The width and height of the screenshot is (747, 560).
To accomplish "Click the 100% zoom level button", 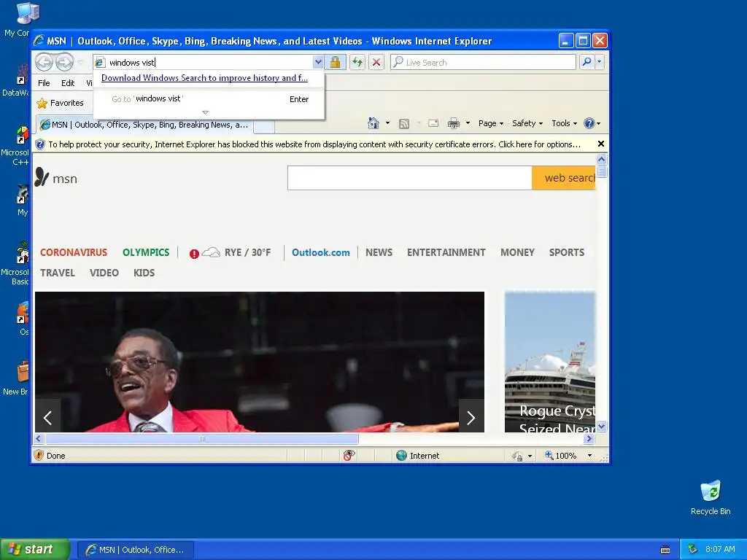I will click(561, 456).
